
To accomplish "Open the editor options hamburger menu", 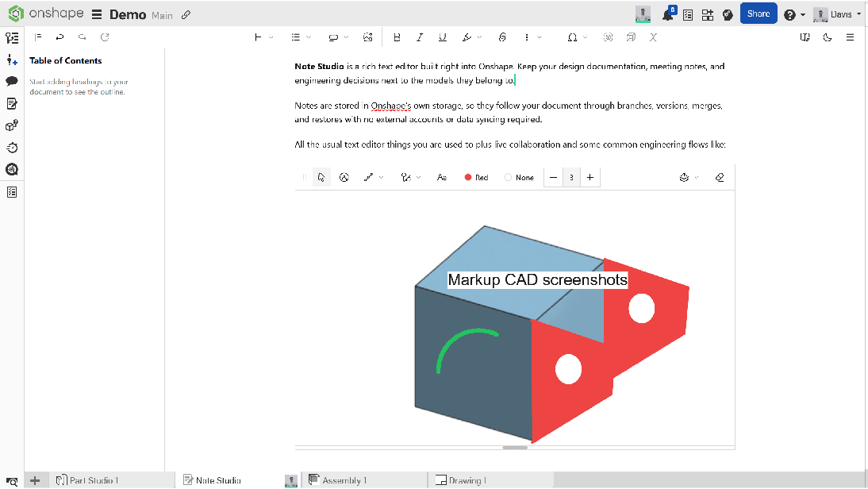I will pyautogui.click(x=851, y=37).
